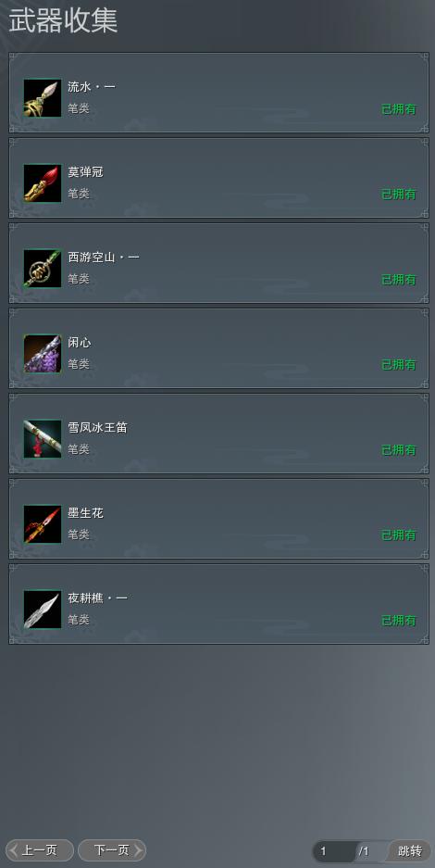This screenshot has height=868, width=435.
Task: Go to next page with 下一页
Action: pyautogui.click(x=112, y=850)
